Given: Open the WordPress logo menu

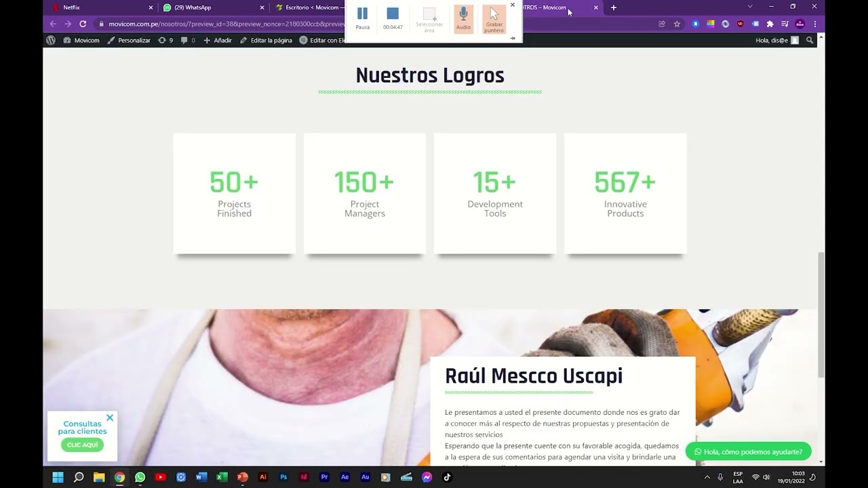Looking at the screenshot, I should click(x=50, y=40).
